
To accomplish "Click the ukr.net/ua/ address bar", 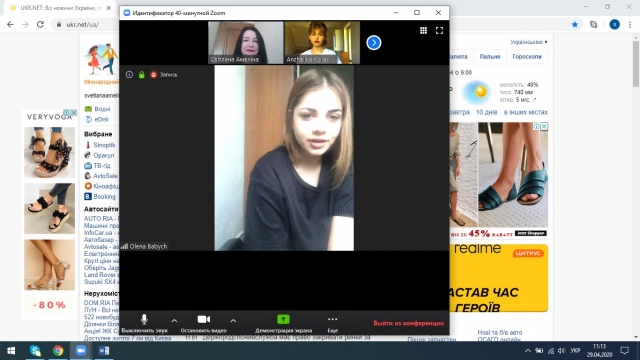I will pyautogui.click(x=84, y=24).
